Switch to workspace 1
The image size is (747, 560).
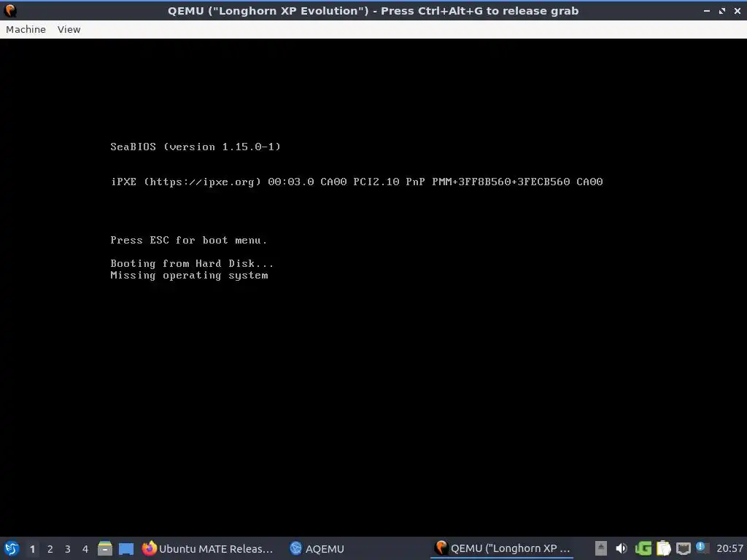point(32,549)
